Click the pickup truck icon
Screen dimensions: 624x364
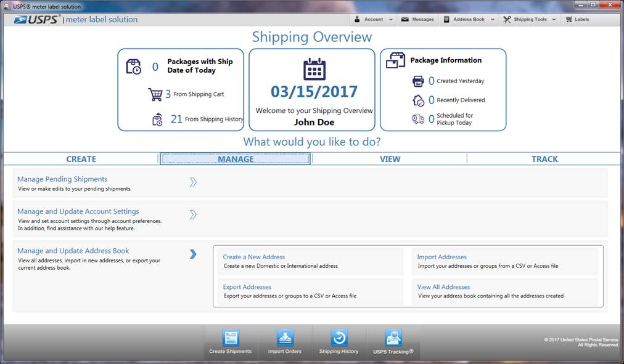pos(418,119)
